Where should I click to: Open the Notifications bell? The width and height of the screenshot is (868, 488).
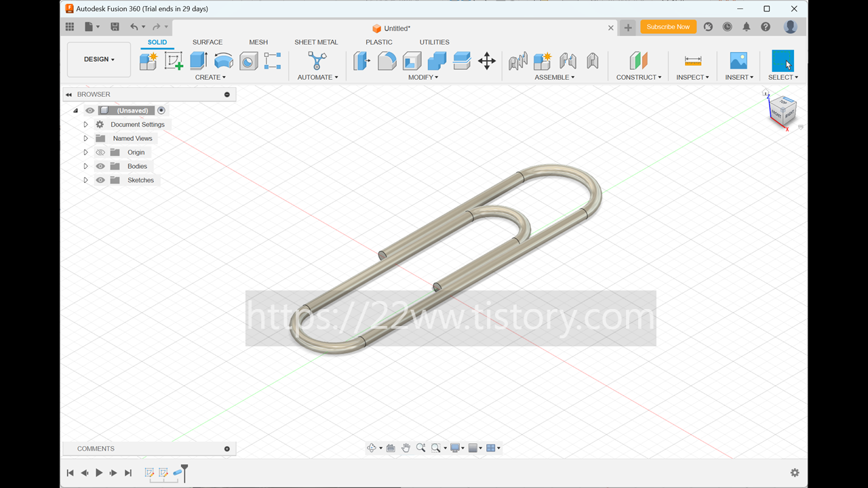point(746,27)
